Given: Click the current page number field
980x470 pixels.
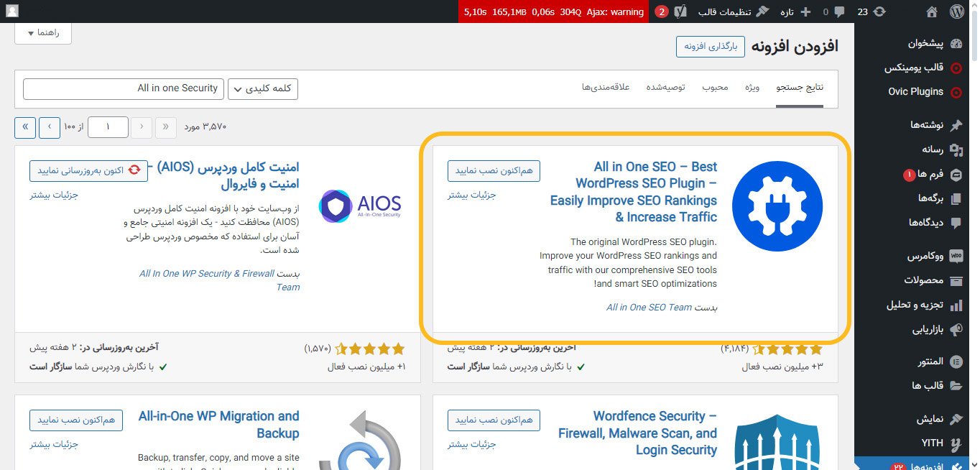Looking at the screenshot, I should pos(107,126).
